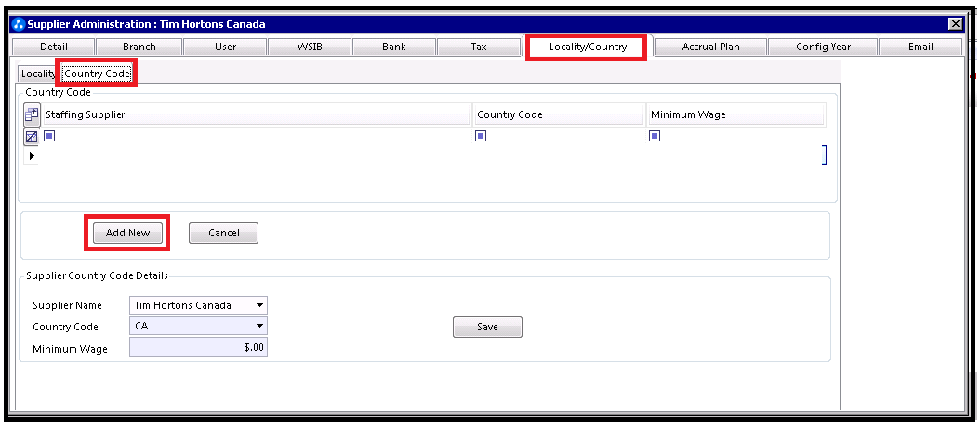Select the Country Code sub-tab
The image size is (980, 430).
pos(97,74)
